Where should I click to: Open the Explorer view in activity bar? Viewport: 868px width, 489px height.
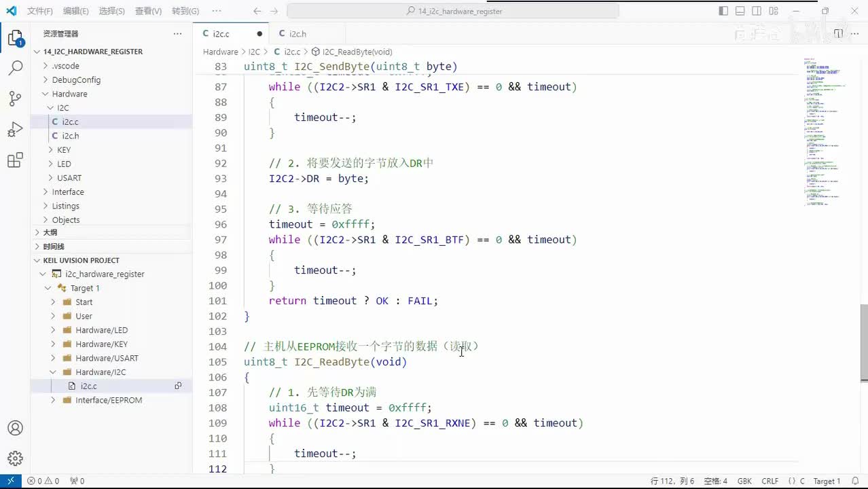tap(15, 39)
